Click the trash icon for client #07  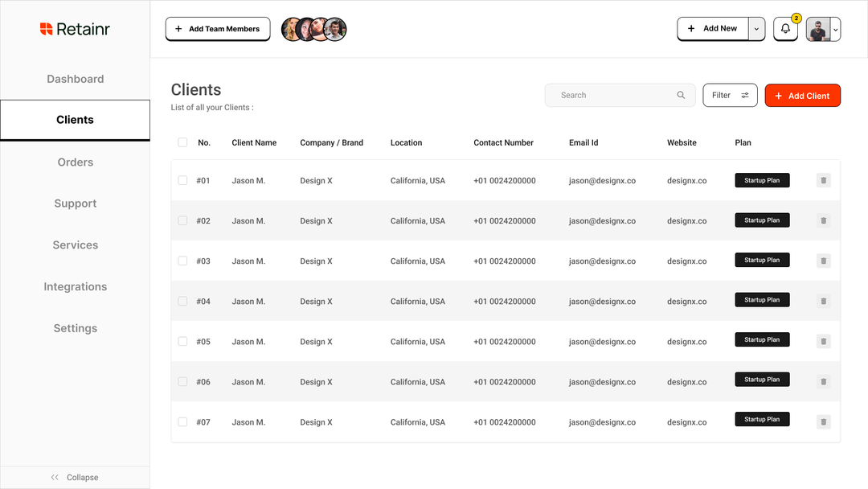tap(823, 421)
